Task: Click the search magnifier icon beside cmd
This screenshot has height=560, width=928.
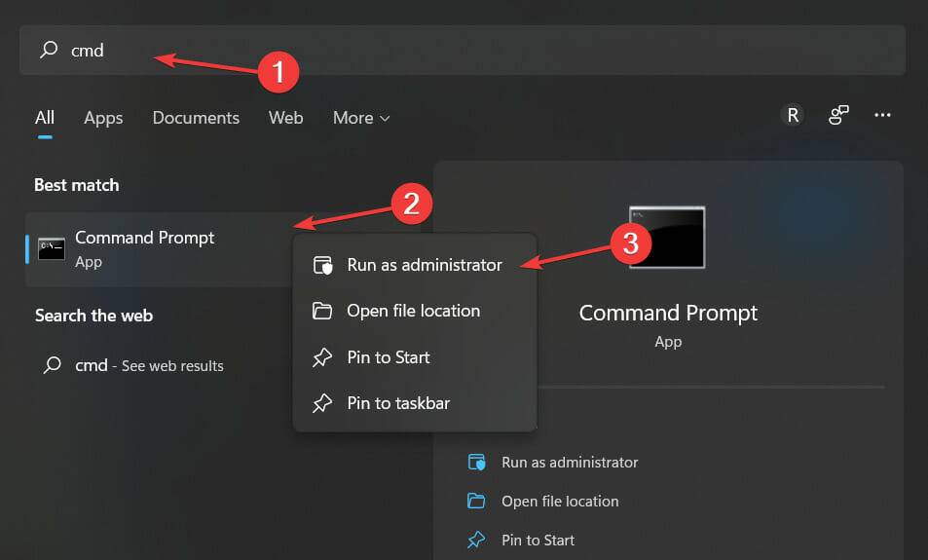Action: point(49,50)
